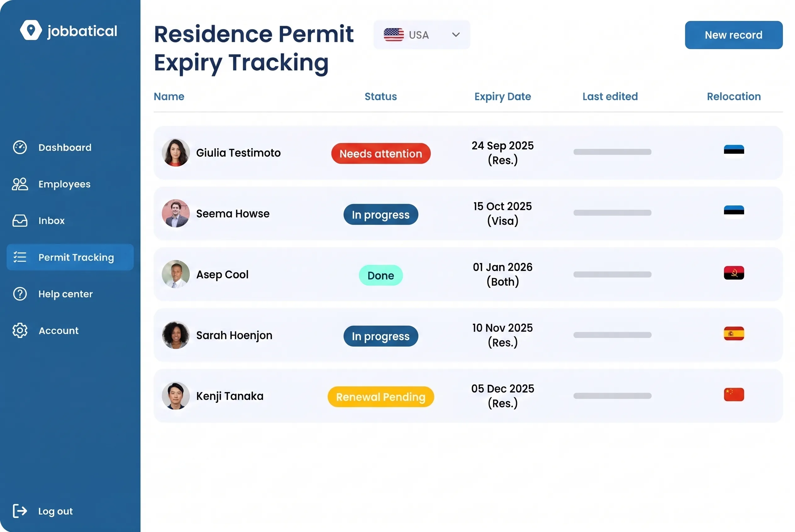Click the chevron next to USA
The image size is (795, 532).
[456, 35]
